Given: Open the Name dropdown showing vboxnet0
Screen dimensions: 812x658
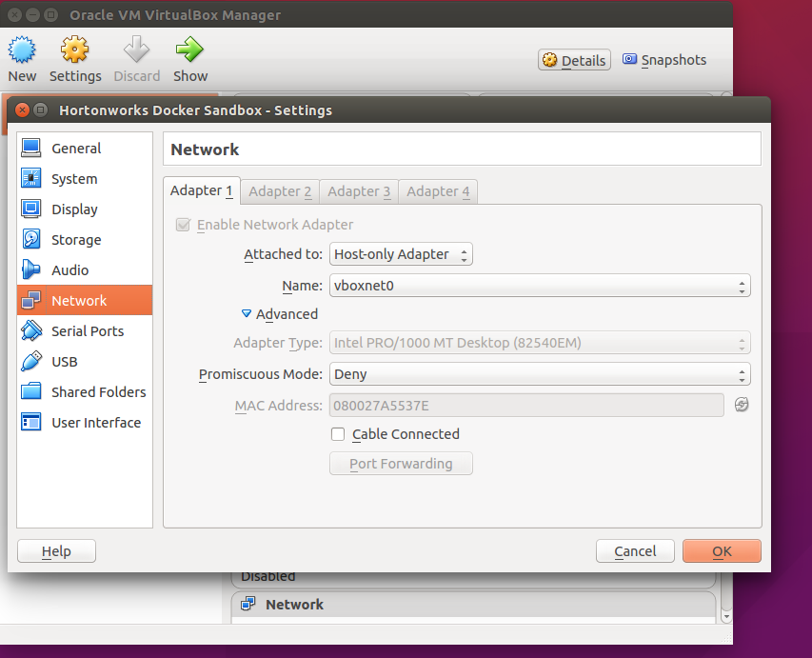Looking at the screenshot, I should 540,286.
